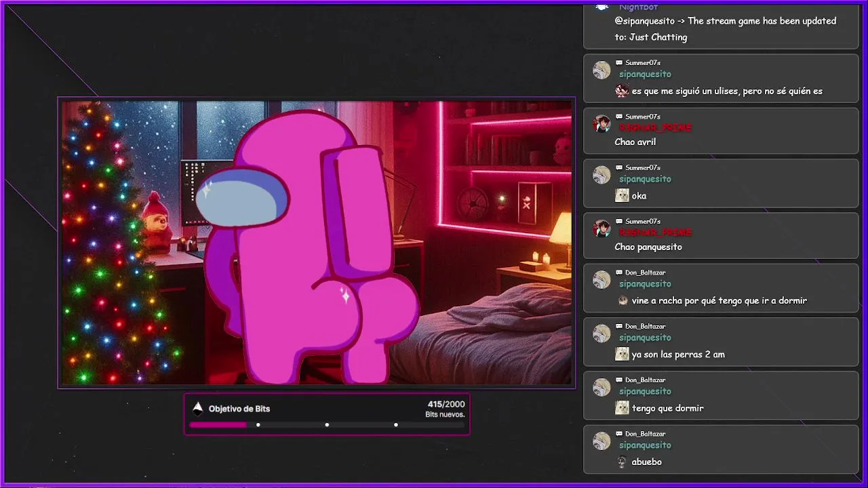This screenshot has height=488, width=868.
Task: Click the red username above 'Chao avril'
Action: coord(655,127)
